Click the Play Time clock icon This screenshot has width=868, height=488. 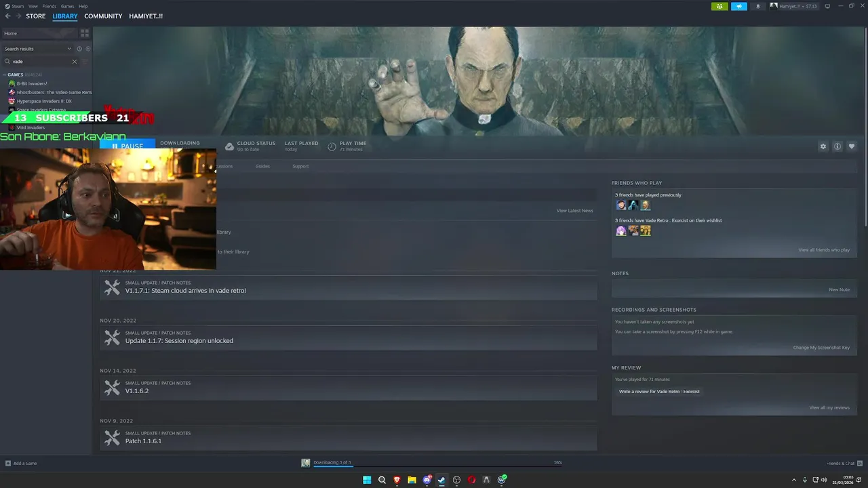[332, 146]
